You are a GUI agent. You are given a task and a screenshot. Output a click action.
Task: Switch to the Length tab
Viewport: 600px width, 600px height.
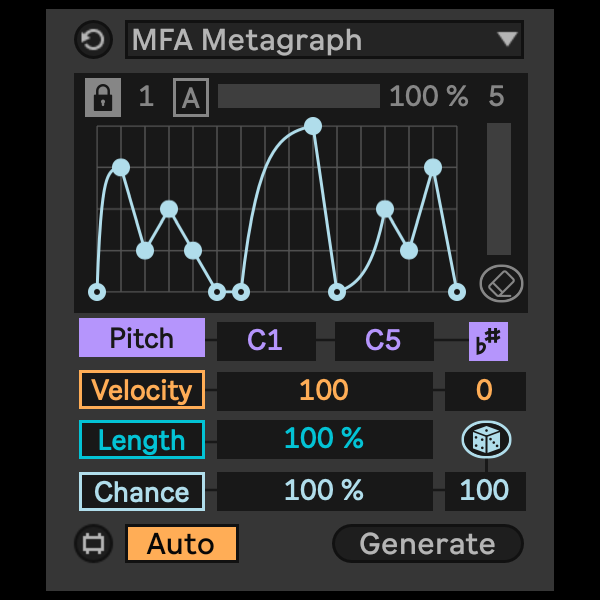(x=142, y=440)
